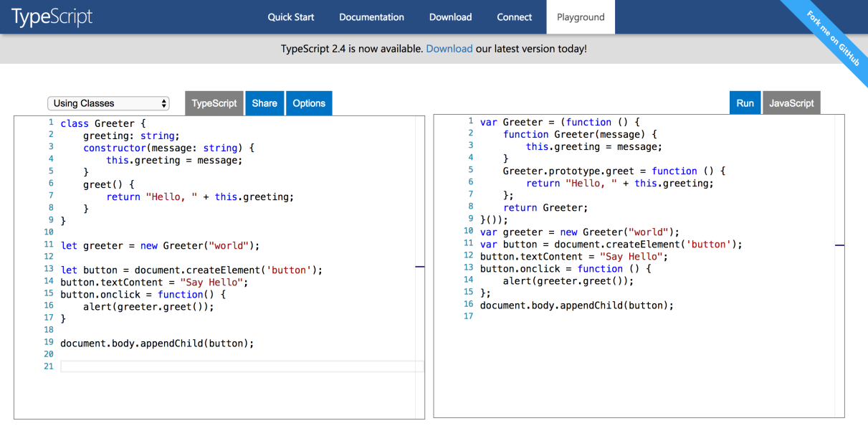Click 'var greeter = new Greeter("world");' line
The width and height of the screenshot is (868, 436).
pos(579,232)
